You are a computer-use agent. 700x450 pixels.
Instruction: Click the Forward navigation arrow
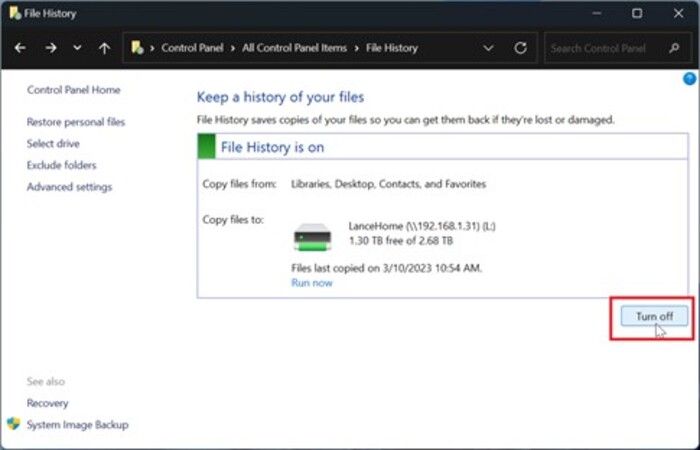[51, 48]
